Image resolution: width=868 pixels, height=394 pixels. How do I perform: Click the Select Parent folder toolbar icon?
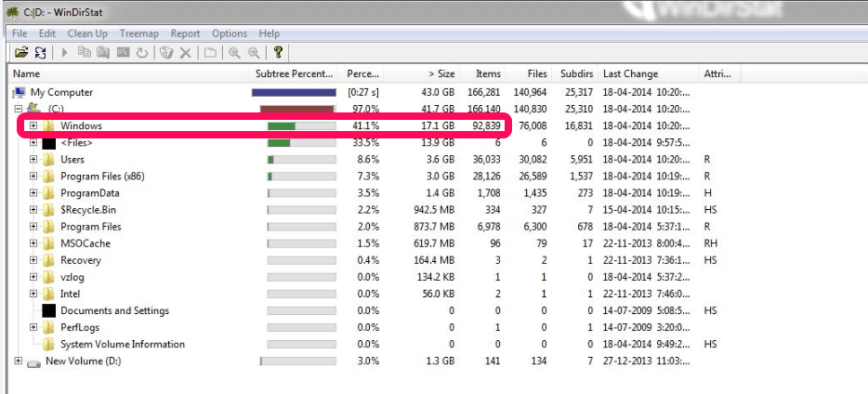pos(210,53)
